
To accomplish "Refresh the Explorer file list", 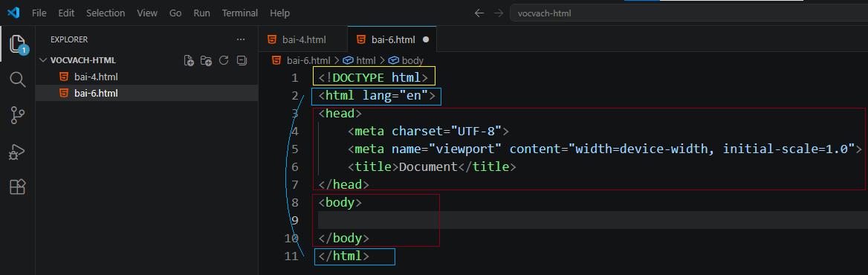I will [224, 60].
